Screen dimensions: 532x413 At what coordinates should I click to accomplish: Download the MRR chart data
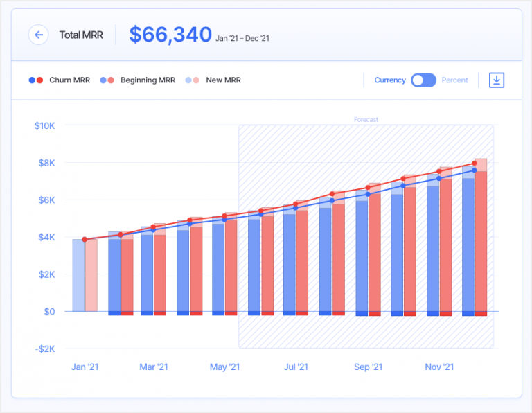click(x=497, y=80)
